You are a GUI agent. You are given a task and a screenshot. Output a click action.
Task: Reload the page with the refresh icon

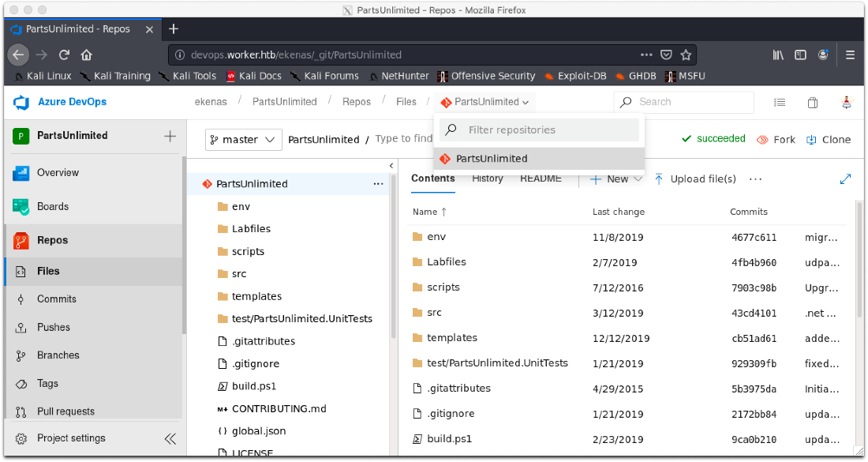(x=64, y=54)
